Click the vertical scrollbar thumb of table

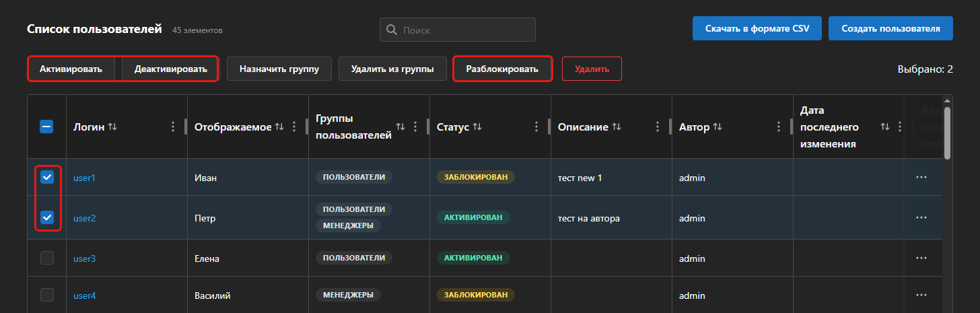pyautogui.click(x=947, y=133)
